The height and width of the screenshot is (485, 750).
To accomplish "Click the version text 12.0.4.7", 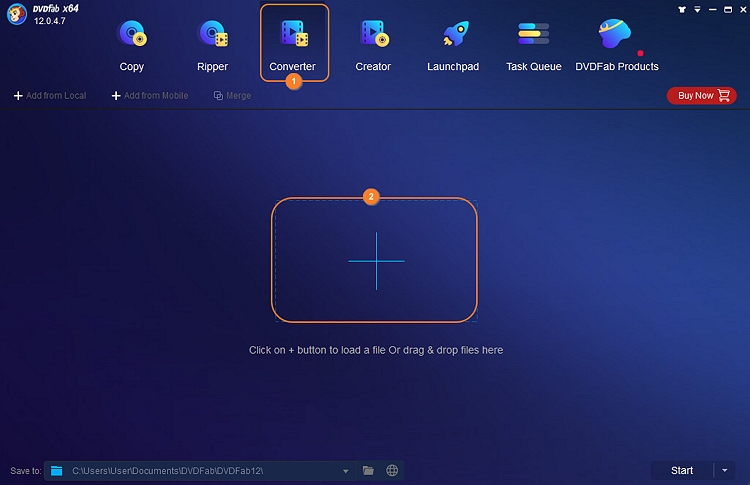I will (50, 21).
